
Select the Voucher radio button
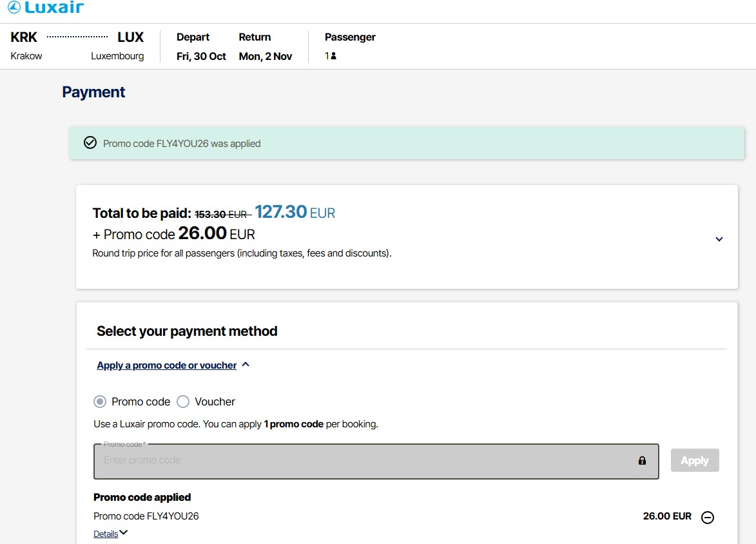[183, 402]
